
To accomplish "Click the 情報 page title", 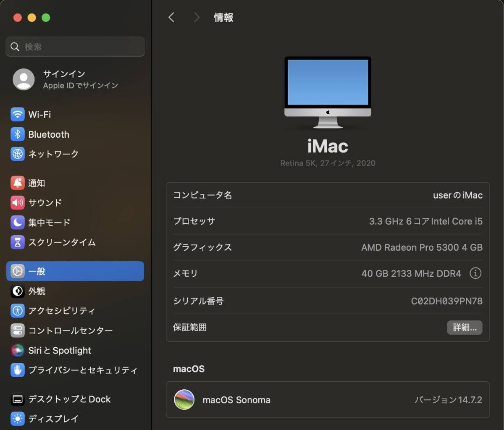I will pyautogui.click(x=223, y=17).
